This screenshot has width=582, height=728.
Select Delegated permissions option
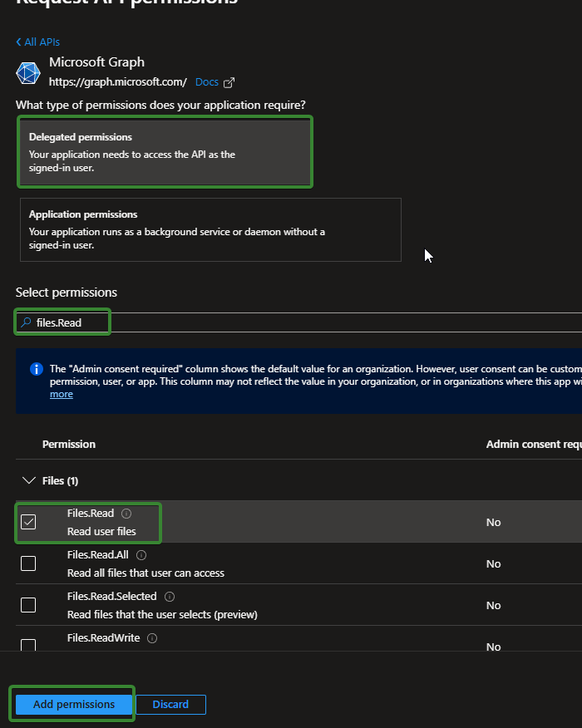pos(165,152)
